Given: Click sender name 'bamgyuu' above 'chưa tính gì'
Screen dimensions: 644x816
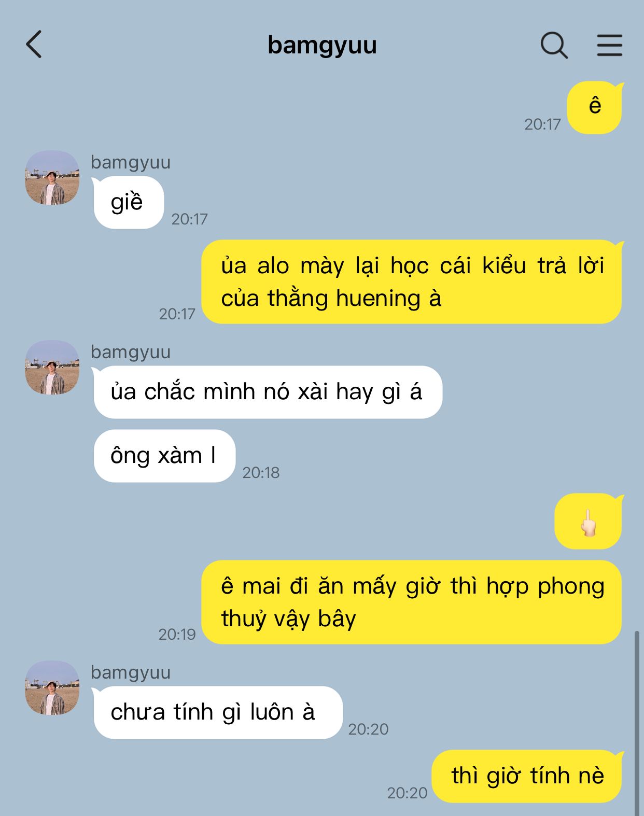Looking at the screenshot, I should (131, 672).
